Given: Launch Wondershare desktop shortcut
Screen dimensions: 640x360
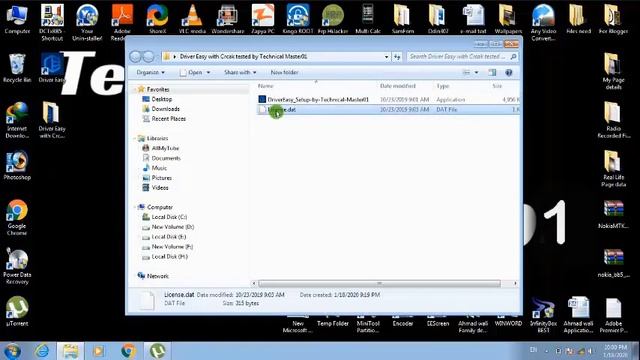Looking at the screenshot, I should [x=228, y=20].
